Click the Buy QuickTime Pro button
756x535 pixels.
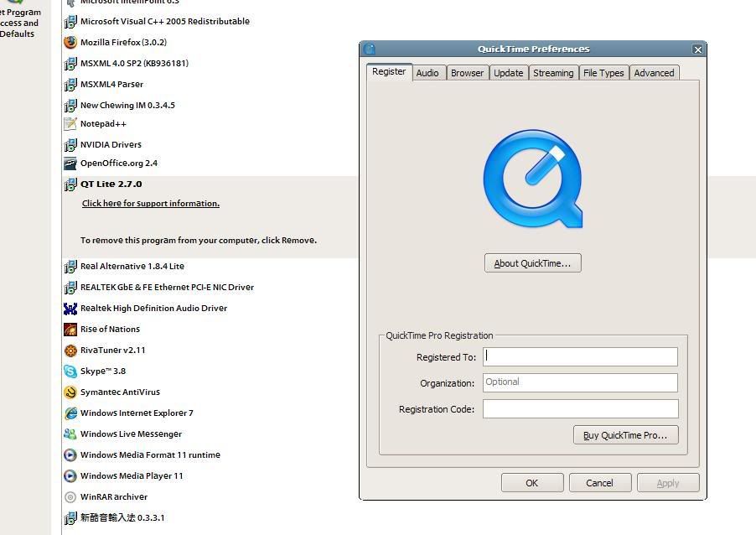pos(625,435)
